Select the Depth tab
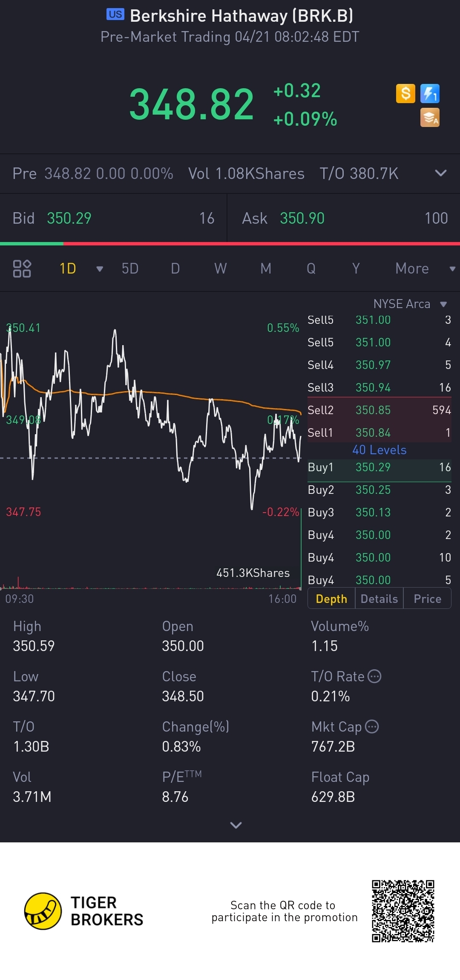460x980 pixels. point(331,599)
